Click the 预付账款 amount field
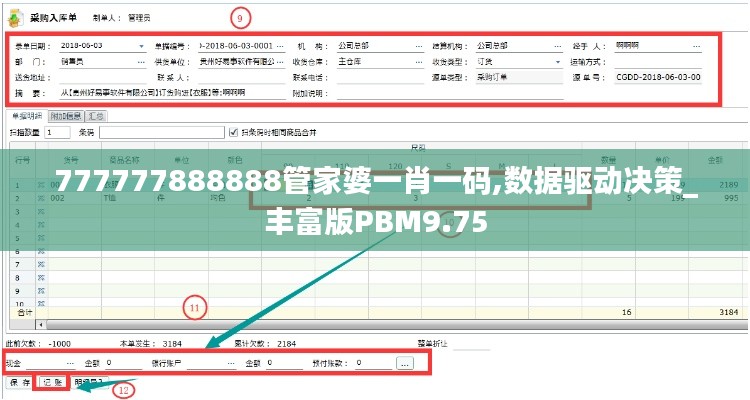Screen dimensions: 750x400 tap(374, 364)
